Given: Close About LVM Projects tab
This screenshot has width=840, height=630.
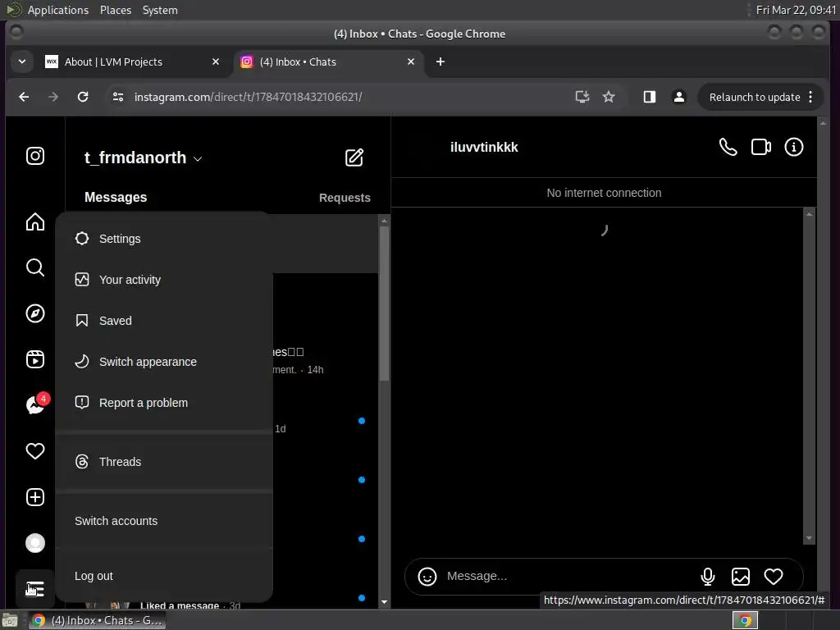Looking at the screenshot, I should point(216,62).
